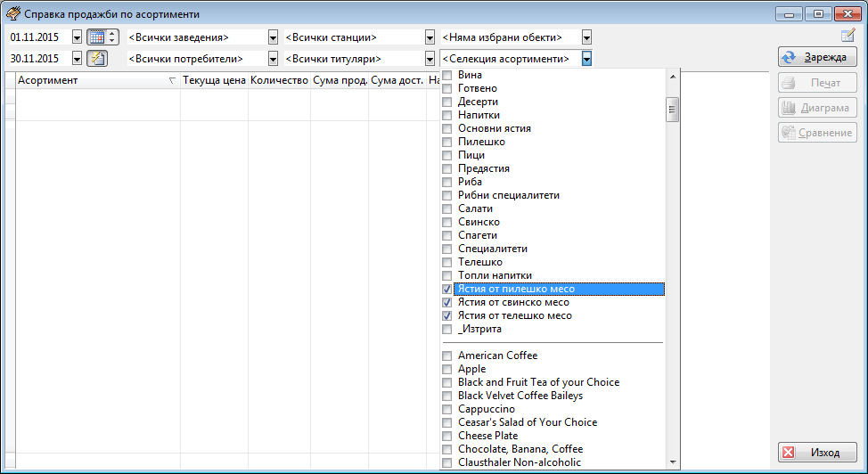Uncheck Ястия от пилешко месо
The image size is (868, 474).
click(447, 290)
